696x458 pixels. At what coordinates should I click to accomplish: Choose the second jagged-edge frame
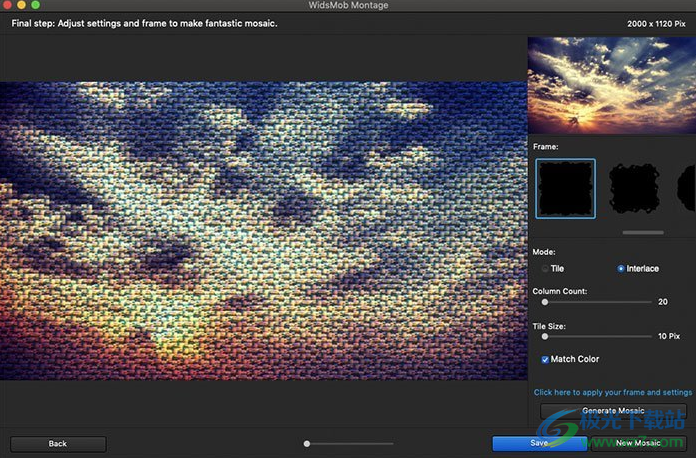[x=634, y=189]
